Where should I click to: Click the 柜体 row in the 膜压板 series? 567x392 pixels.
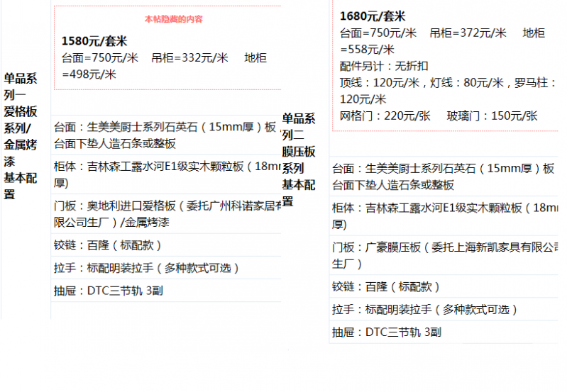444,215
